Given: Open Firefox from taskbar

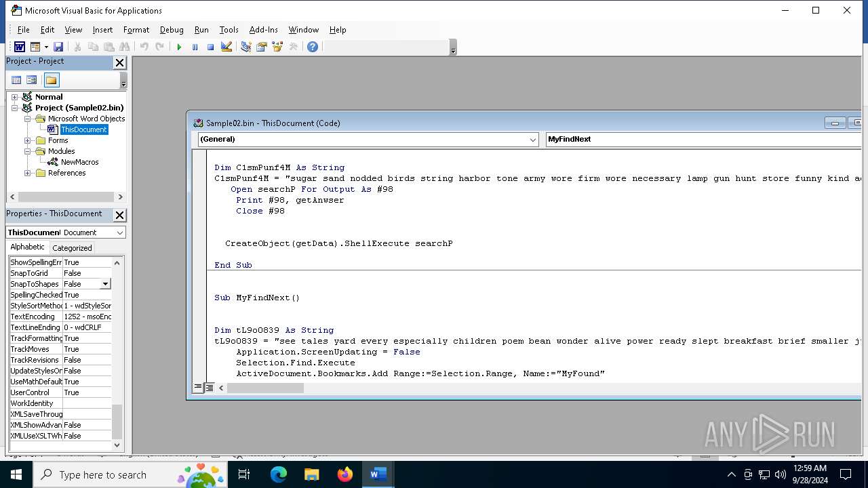Looking at the screenshot, I should tap(344, 474).
